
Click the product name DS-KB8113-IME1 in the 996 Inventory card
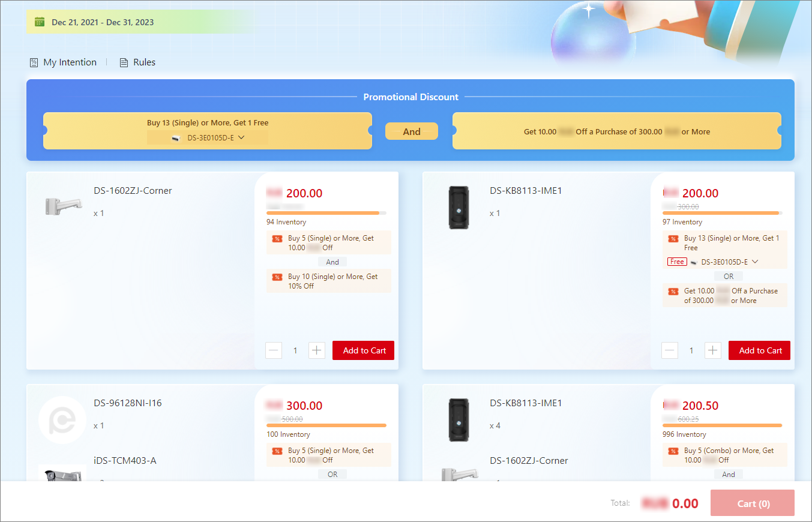tap(526, 403)
